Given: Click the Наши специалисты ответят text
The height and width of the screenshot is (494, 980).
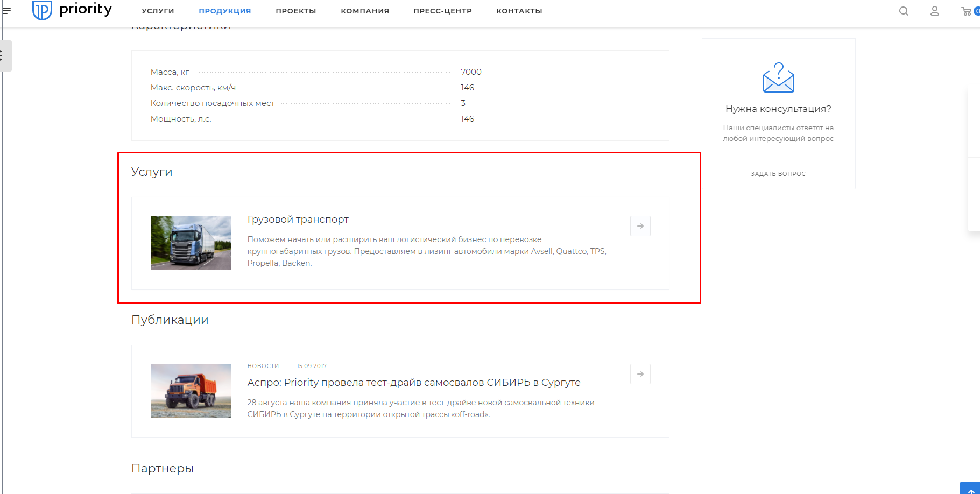Looking at the screenshot, I should (778, 133).
